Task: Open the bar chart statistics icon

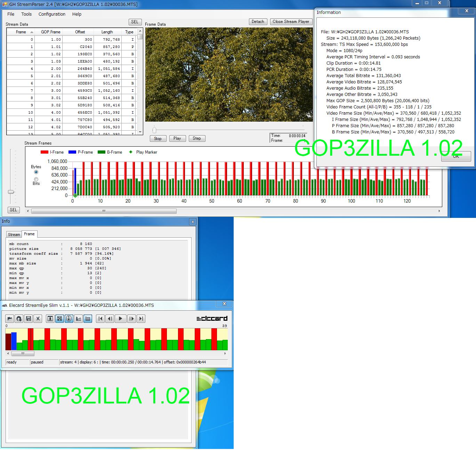Action: (x=78, y=319)
